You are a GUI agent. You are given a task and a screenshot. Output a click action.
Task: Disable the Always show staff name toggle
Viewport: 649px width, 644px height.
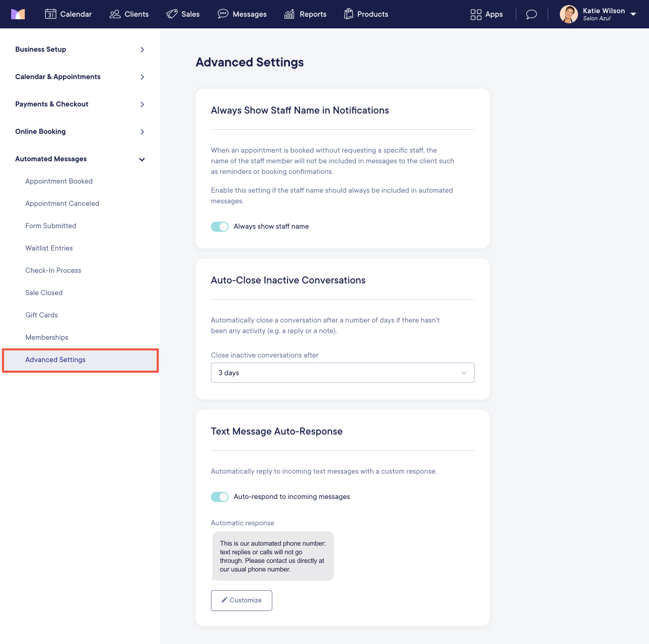(x=220, y=227)
